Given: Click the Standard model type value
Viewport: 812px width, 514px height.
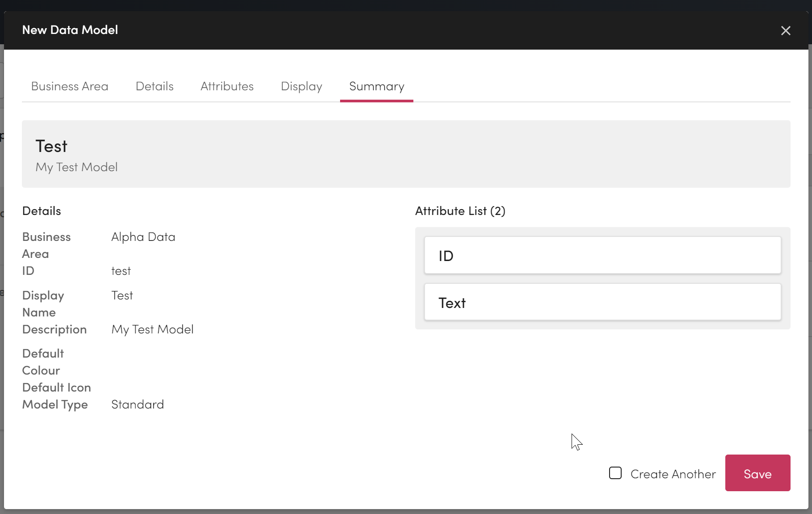Looking at the screenshot, I should tap(137, 404).
